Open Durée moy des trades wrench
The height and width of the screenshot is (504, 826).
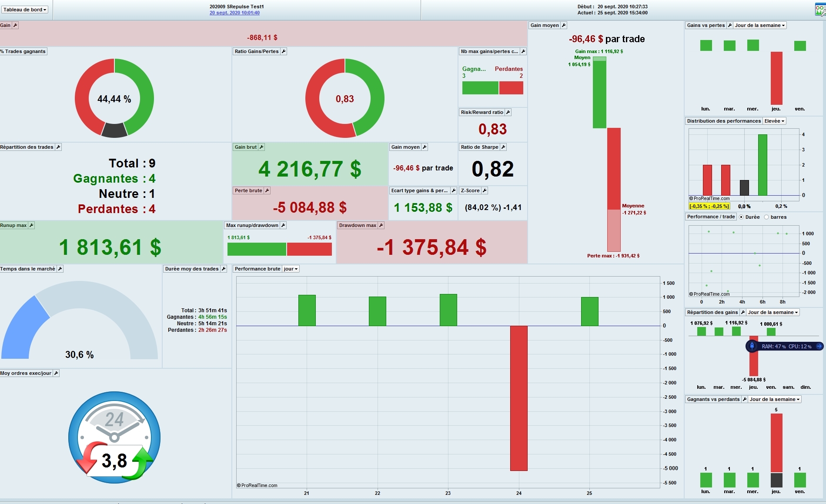pos(224,269)
